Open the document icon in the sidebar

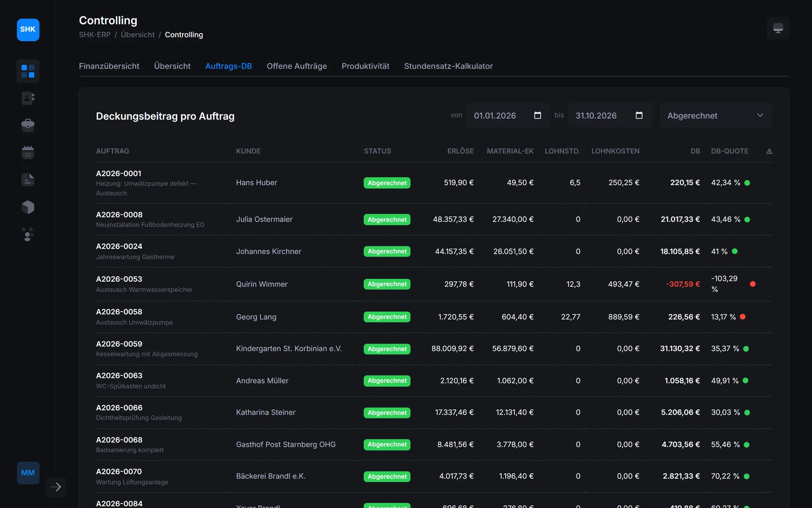tap(28, 180)
